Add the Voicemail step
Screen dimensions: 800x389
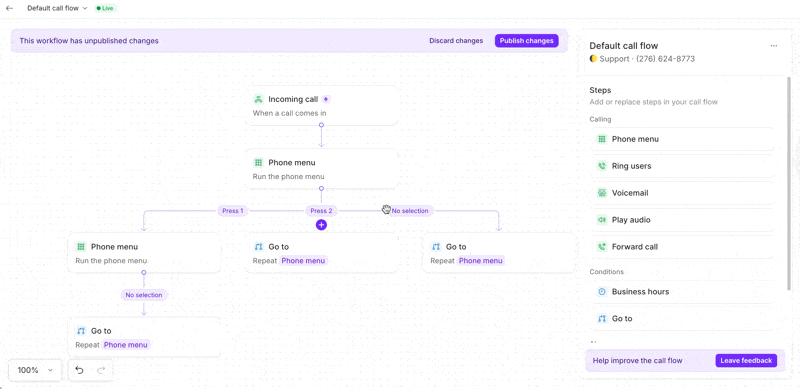coord(683,193)
